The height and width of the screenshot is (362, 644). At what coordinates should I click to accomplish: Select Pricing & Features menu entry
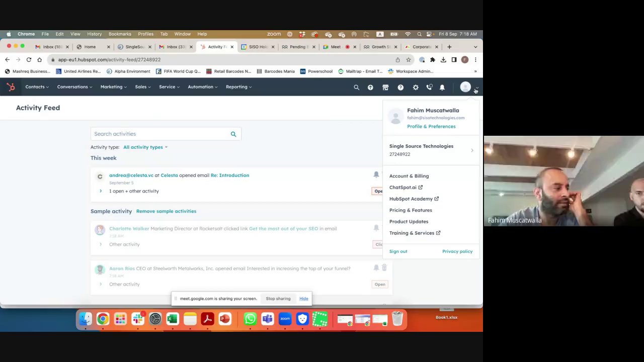411,210
